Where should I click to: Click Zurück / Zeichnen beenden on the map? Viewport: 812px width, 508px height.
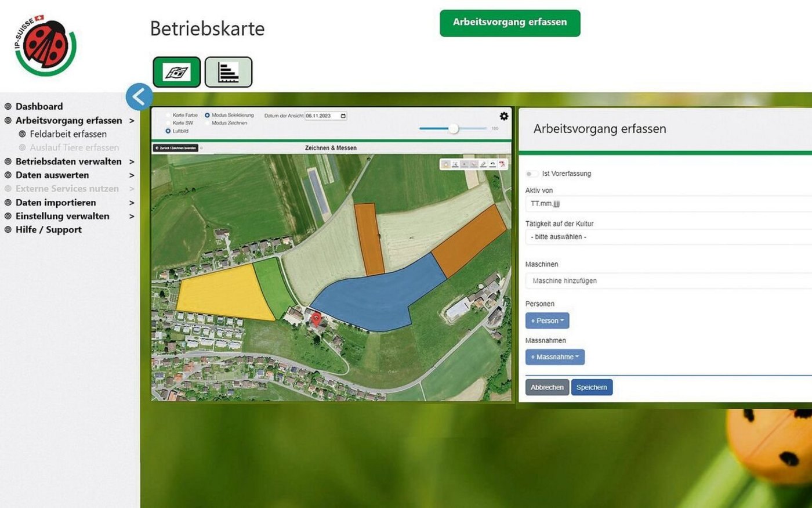click(175, 148)
